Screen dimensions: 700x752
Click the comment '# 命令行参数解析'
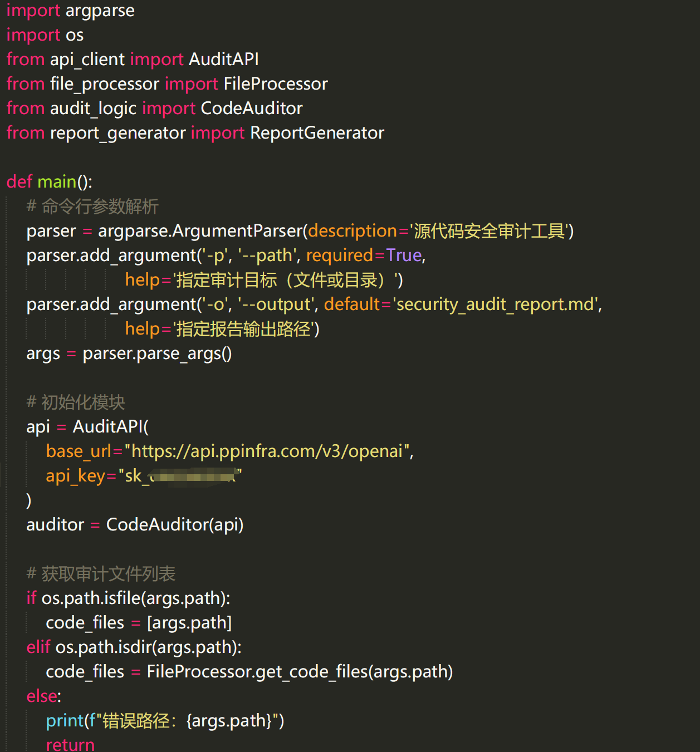[92, 207]
